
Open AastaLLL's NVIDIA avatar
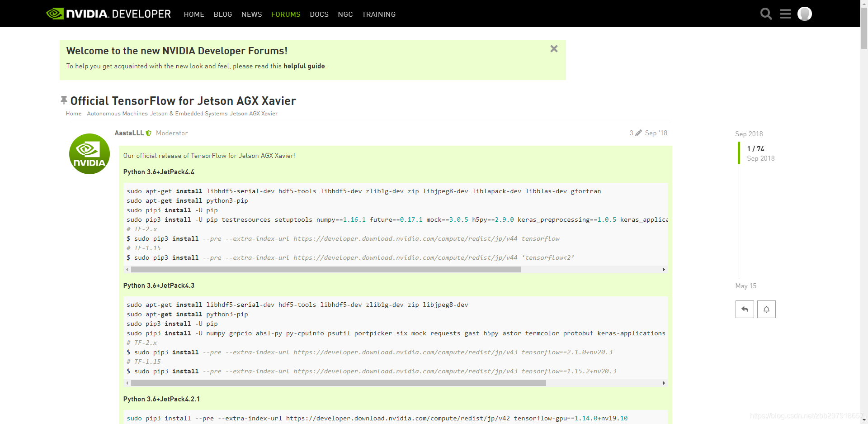(90, 154)
